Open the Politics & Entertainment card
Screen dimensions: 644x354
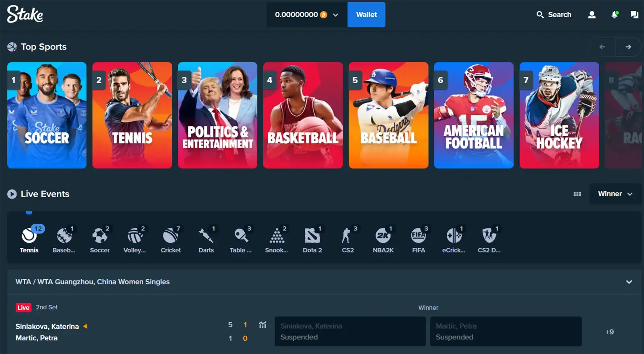[x=217, y=115]
